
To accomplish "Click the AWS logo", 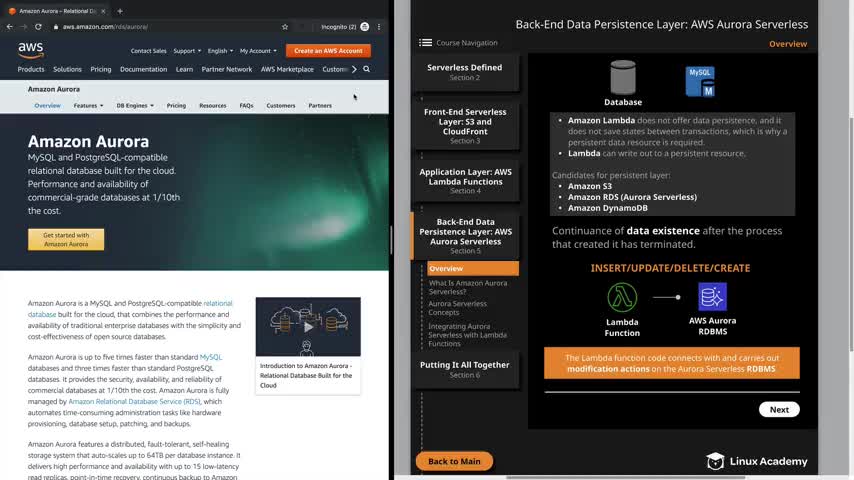I will [30, 50].
